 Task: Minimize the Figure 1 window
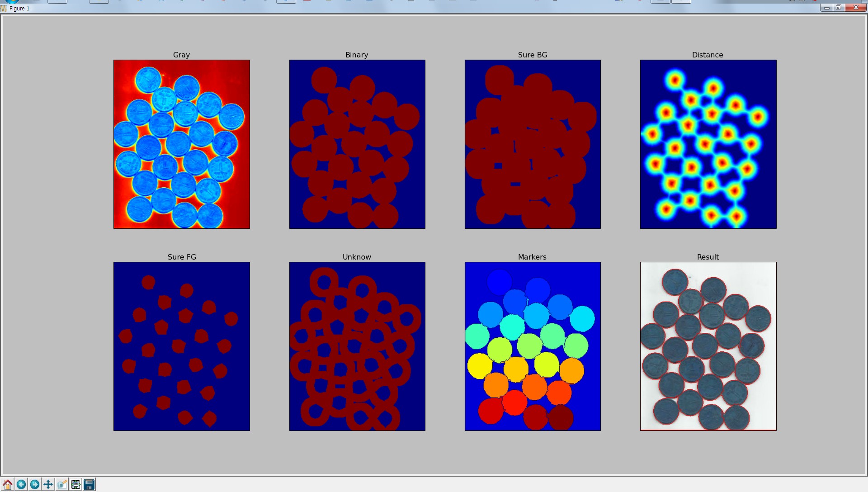[827, 8]
